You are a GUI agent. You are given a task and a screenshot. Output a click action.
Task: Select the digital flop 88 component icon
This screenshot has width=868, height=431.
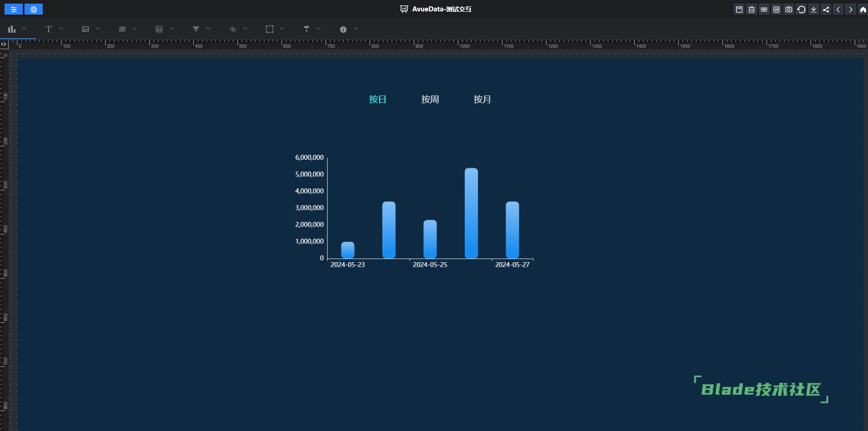(x=122, y=29)
